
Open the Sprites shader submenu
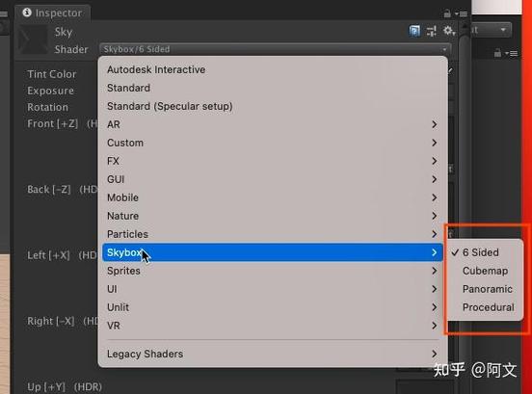(273, 271)
